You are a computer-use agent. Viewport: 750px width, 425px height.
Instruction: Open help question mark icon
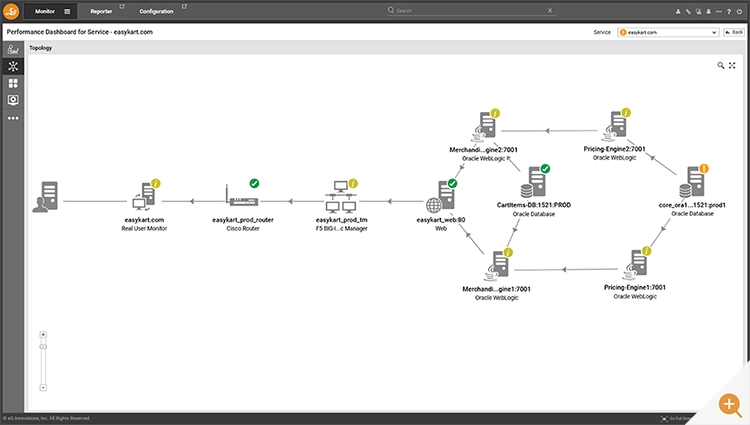[x=729, y=11]
